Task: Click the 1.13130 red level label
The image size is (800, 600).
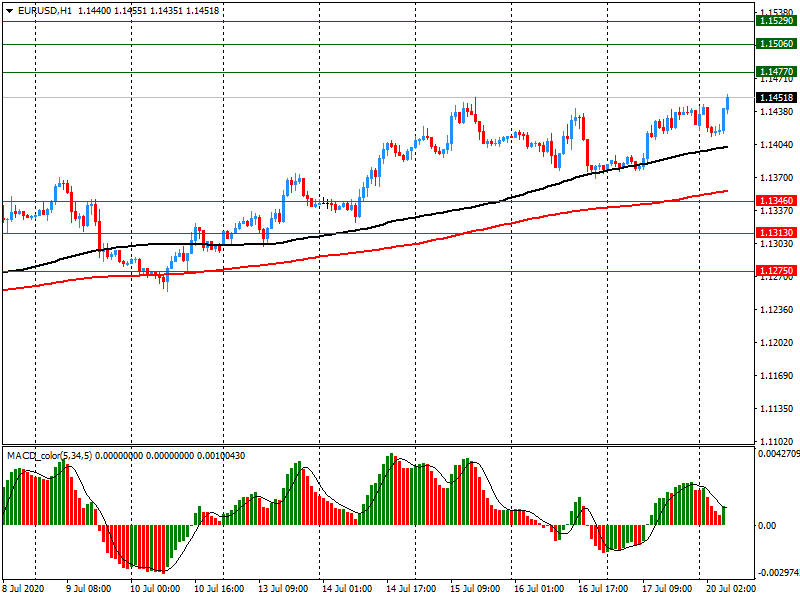Action: [776, 233]
